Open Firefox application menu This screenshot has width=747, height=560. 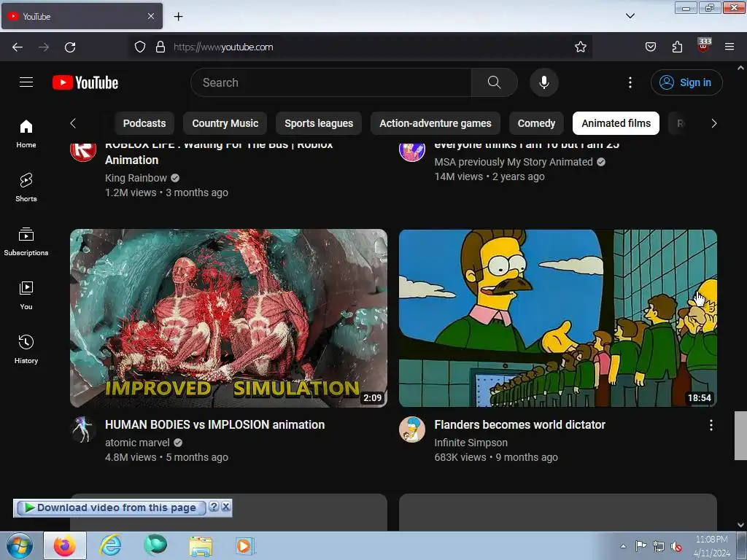729,47
